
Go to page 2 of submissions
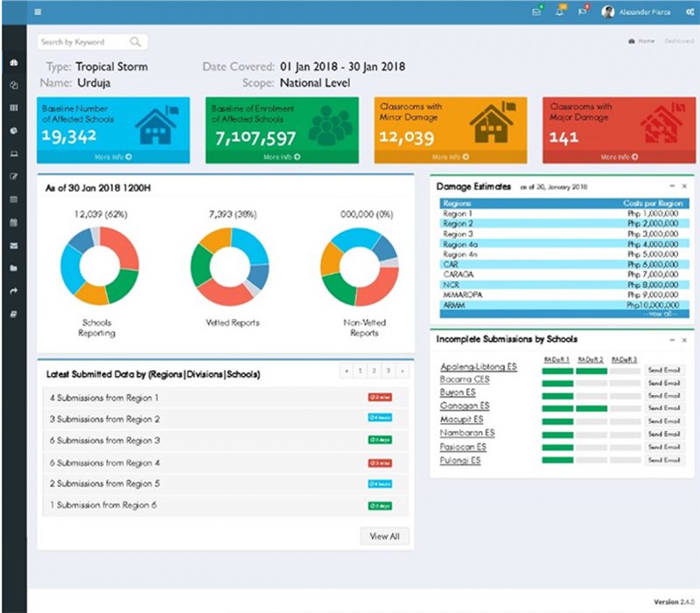click(x=372, y=372)
